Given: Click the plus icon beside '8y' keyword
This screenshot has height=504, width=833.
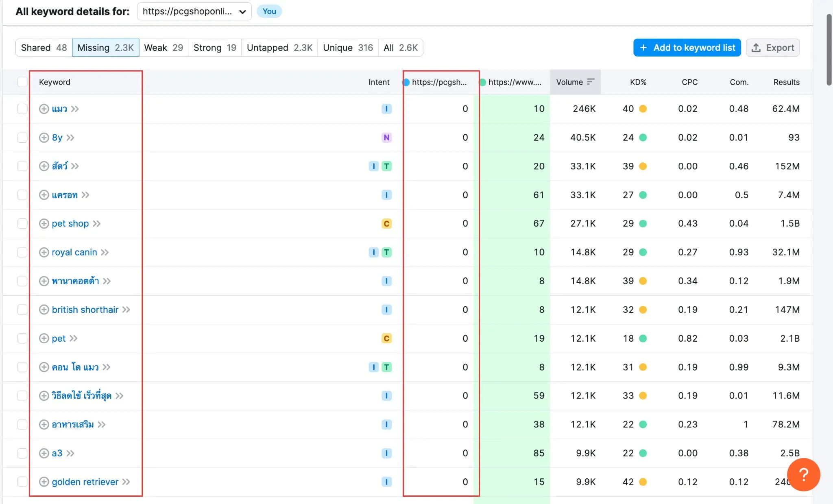Looking at the screenshot, I should tap(44, 137).
